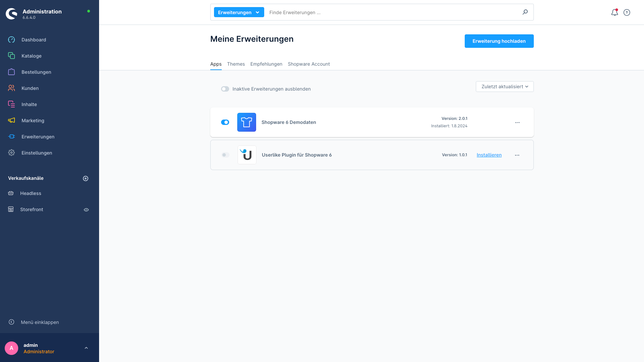
Task: Click the Storefront shop icon
Action: (11, 209)
